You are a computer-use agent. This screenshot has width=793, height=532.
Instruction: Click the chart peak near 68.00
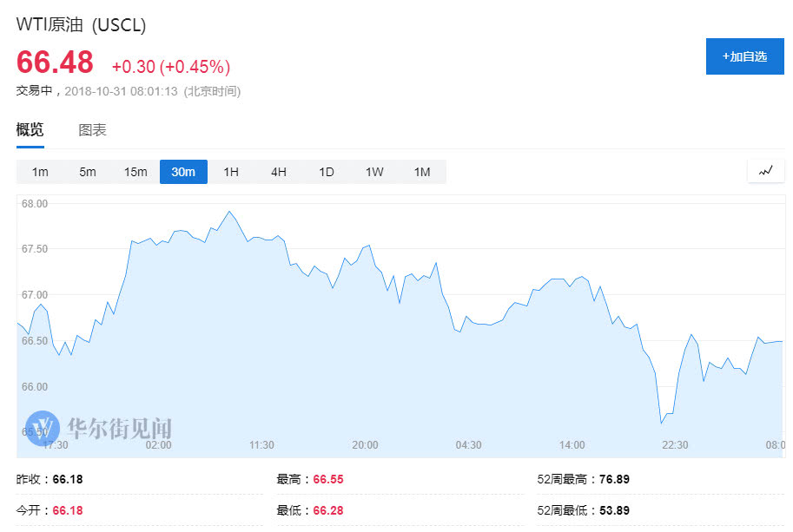click(x=229, y=211)
